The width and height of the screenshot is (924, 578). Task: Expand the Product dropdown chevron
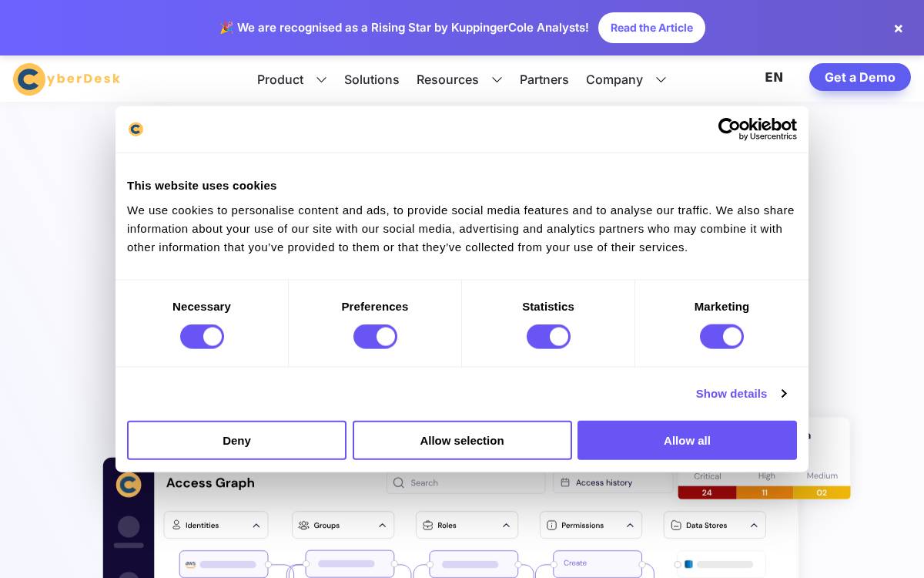click(322, 79)
